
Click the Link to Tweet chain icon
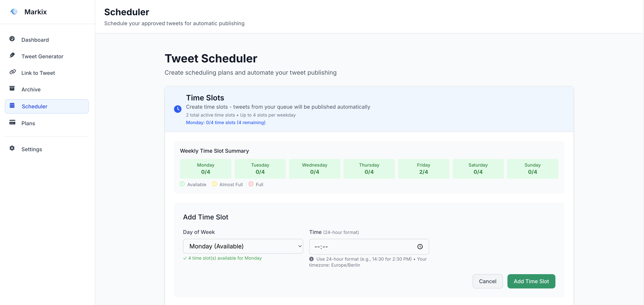point(12,72)
